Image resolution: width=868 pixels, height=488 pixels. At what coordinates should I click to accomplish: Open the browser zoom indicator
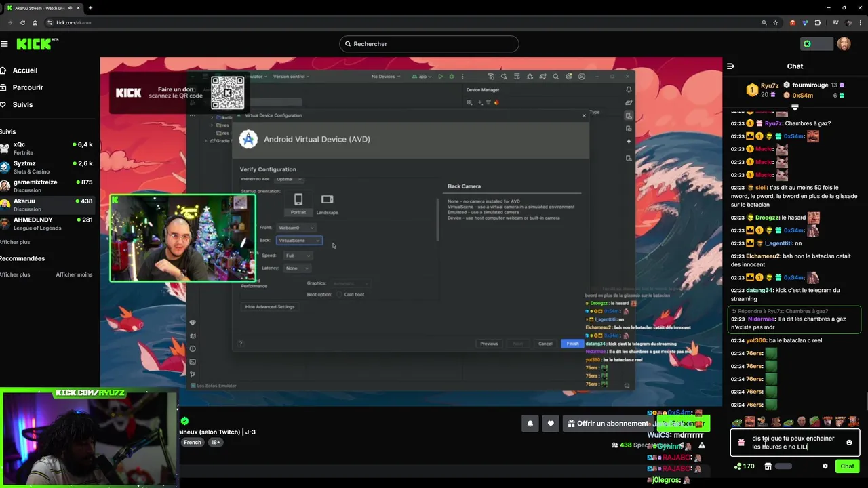[764, 22]
